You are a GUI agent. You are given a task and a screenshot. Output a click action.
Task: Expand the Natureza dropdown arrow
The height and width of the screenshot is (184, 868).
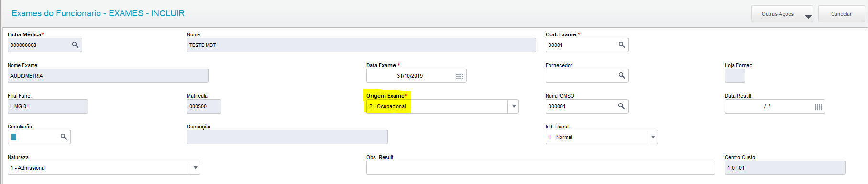click(x=195, y=168)
